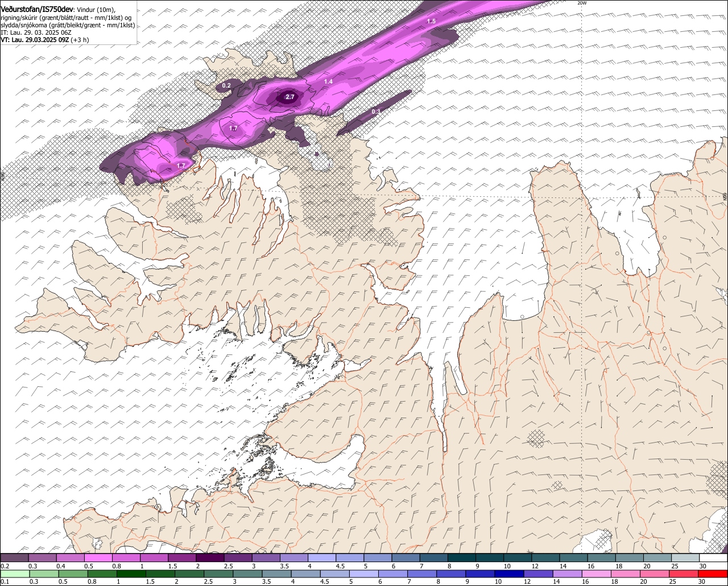Select upper legend swatch between 0.5 and 0.8
Screen dimensions: 728x586
(x=98, y=558)
